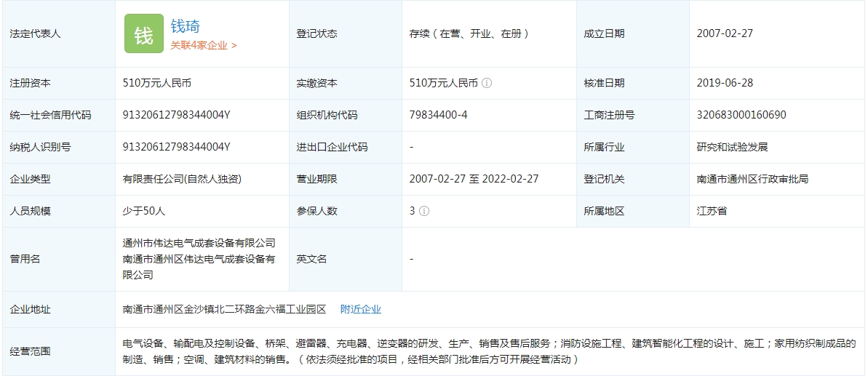This screenshot has width=868, height=376.
Task: Click the info icon beside 实缴资本 510万元人民币
Action: coord(487,83)
